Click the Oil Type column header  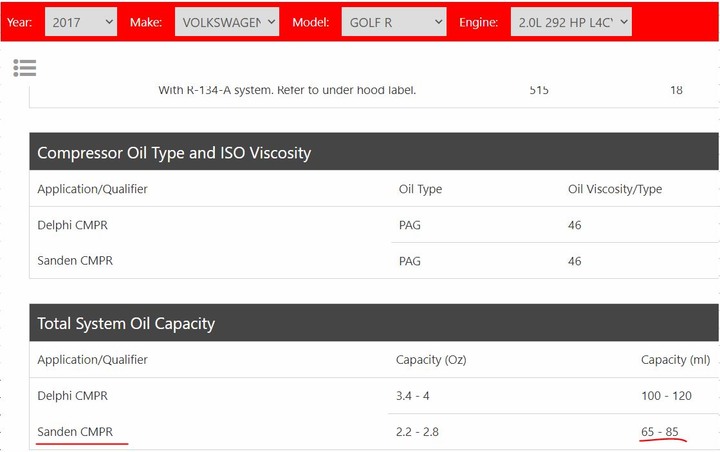420,189
